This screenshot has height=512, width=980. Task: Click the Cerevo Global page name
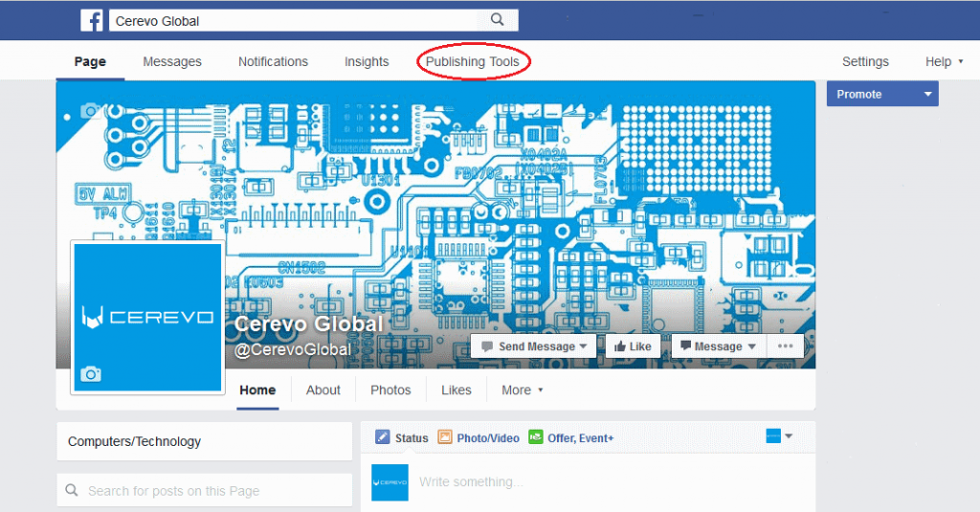[308, 323]
